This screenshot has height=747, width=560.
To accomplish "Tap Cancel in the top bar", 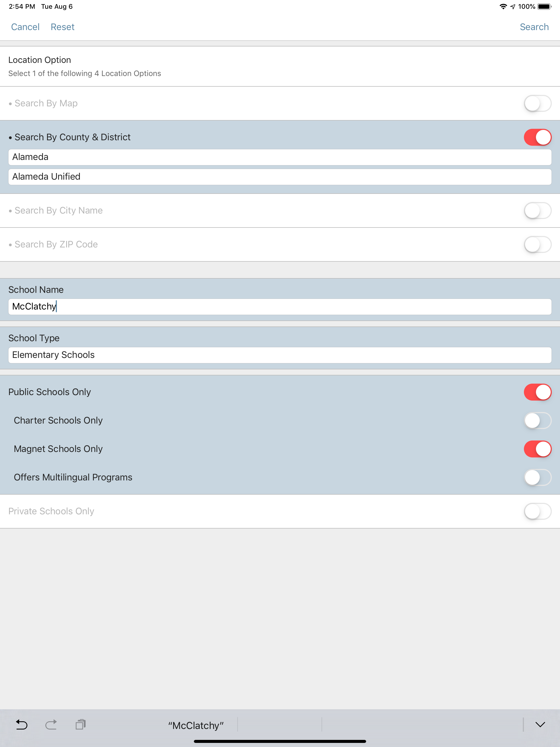I will click(x=25, y=27).
